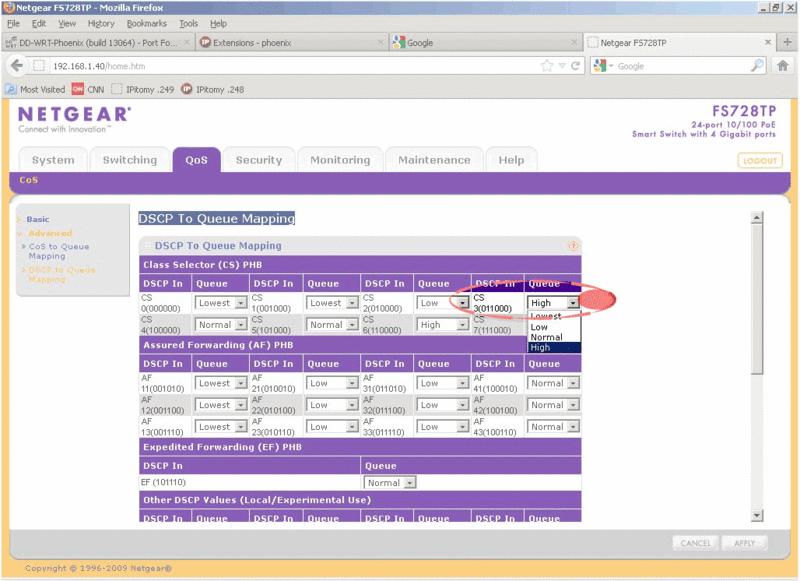
Task: Click the help question mark icon
Action: (x=573, y=245)
